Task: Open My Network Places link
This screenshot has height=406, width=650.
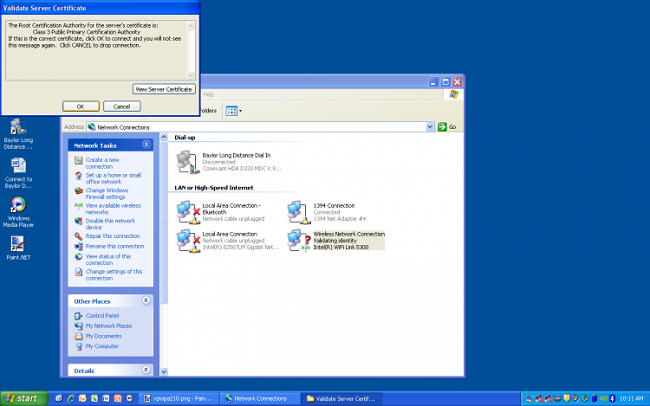Action: click(109, 326)
